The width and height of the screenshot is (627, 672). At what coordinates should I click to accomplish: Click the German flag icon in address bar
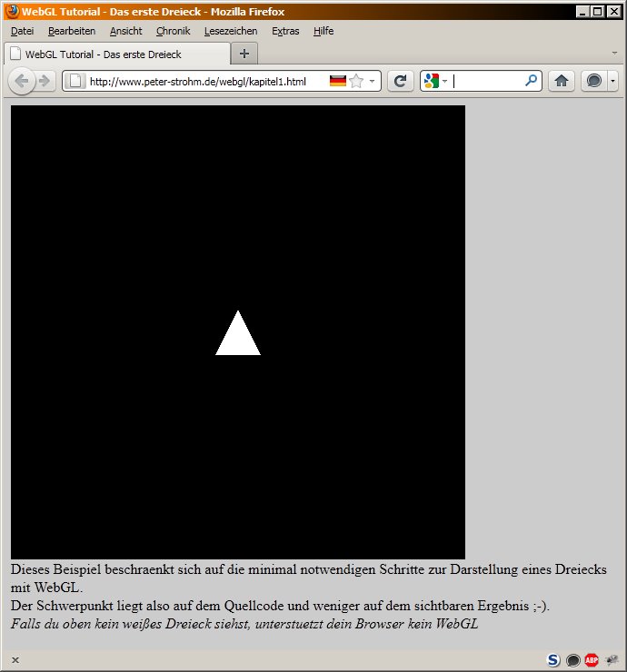pos(338,82)
